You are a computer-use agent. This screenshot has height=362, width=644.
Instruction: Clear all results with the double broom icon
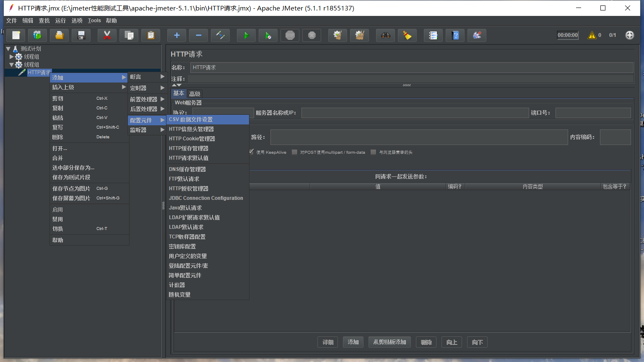point(360,35)
